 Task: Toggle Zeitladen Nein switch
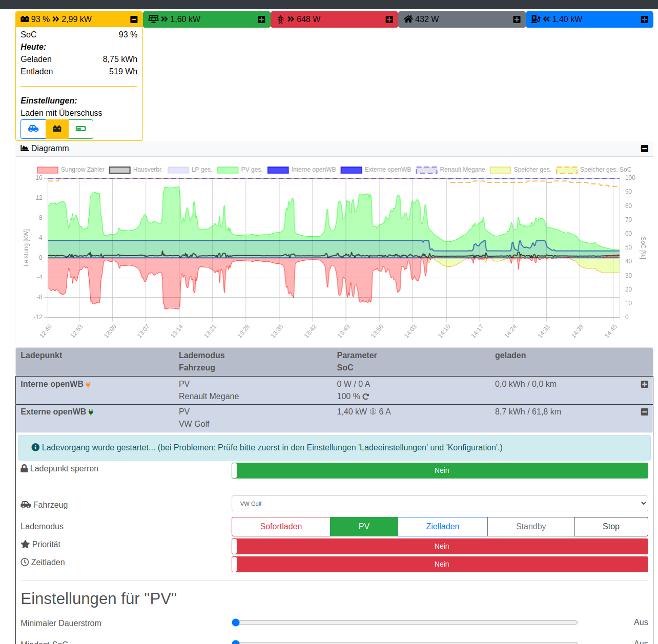tap(440, 564)
